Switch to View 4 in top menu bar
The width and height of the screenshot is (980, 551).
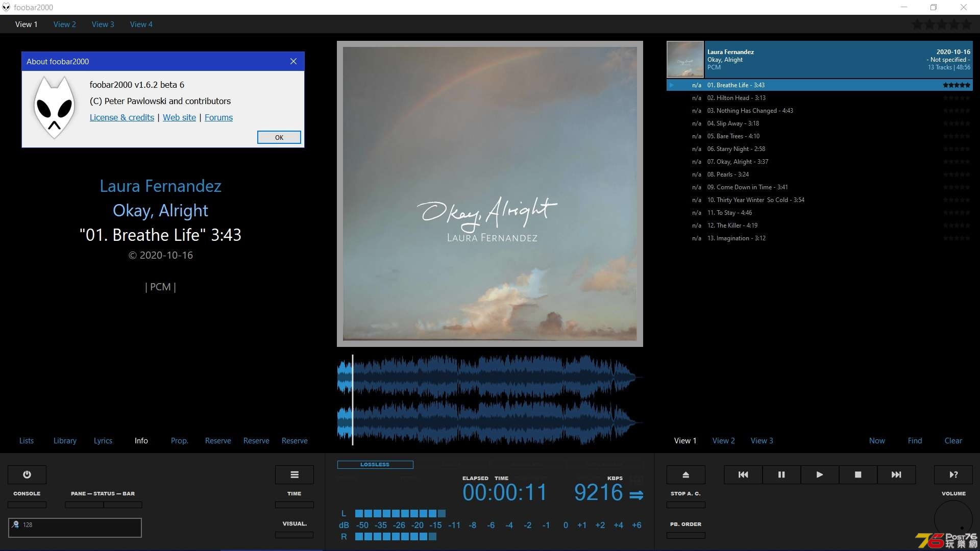[x=141, y=24]
